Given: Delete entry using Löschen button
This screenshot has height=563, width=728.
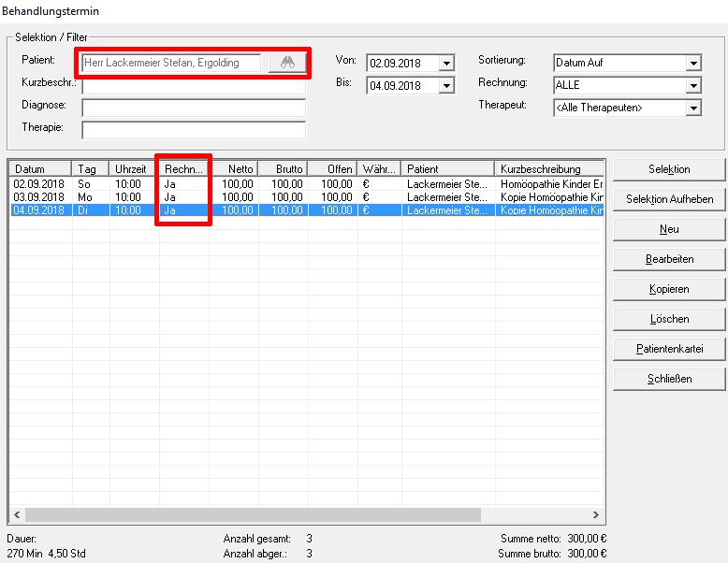Looking at the screenshot, I should click(669, 319).
